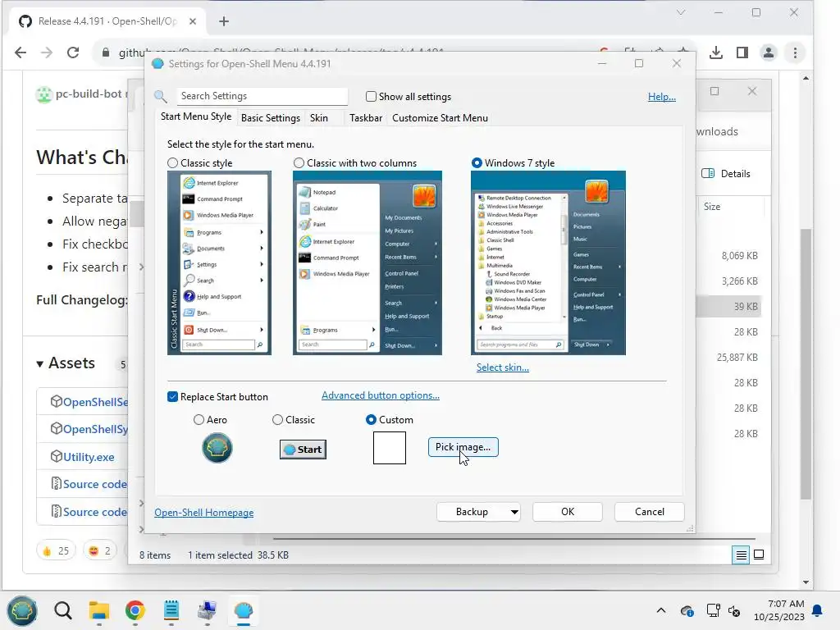Click the search magnifier icon in settings
Screen dimensions: 840x630
(x=161, y=97)
